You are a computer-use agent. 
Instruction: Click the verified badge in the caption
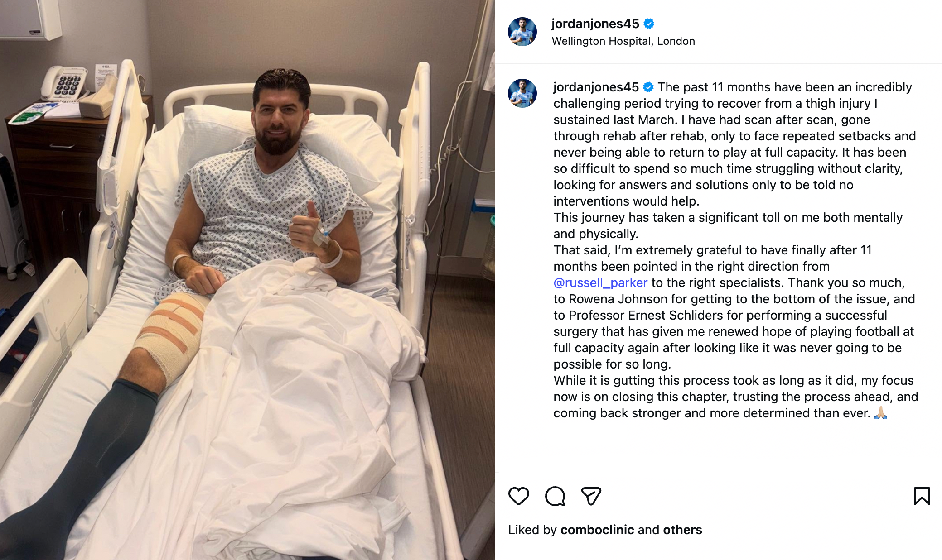coord(648,87)
